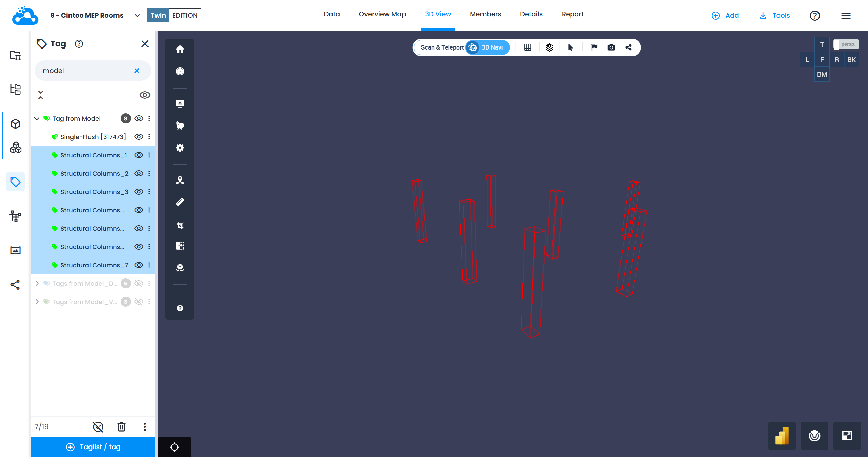The width and height of the screenshot is (868, 457).
Task: Click the trash delete icon for the selected tags
Action: click(x=121, y=426)
